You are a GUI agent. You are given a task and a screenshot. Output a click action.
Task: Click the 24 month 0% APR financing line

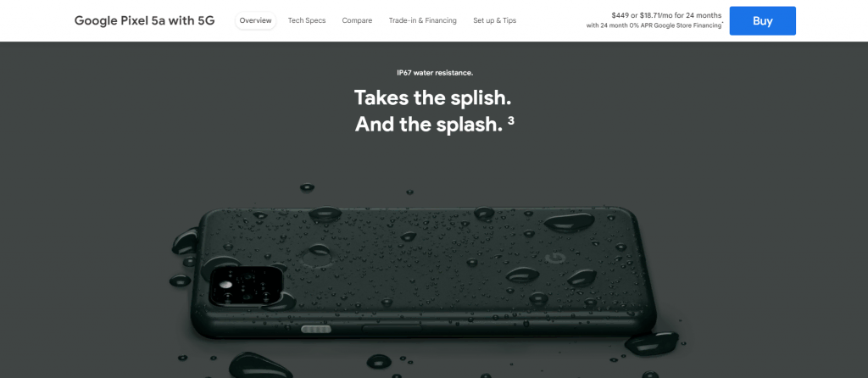point(654,25)
